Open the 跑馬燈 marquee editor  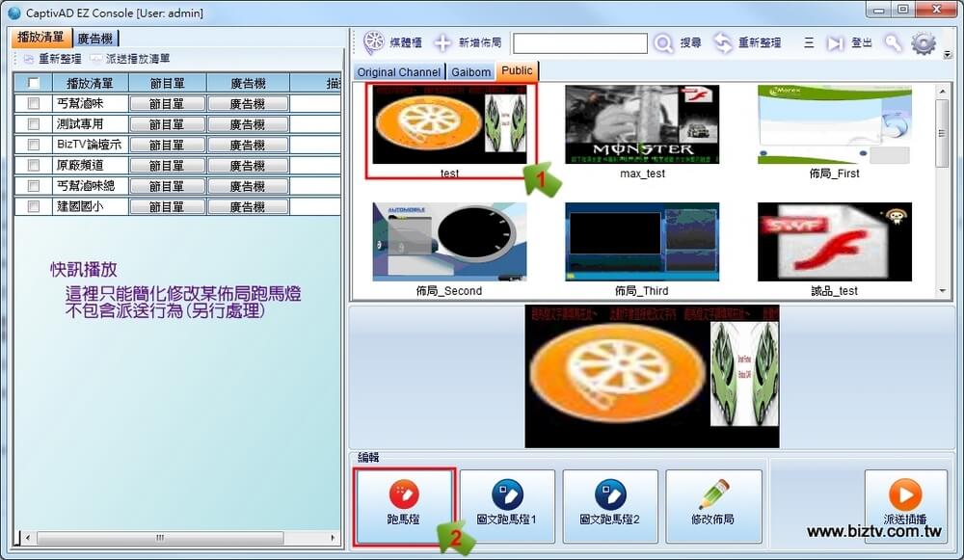(403, 506)
